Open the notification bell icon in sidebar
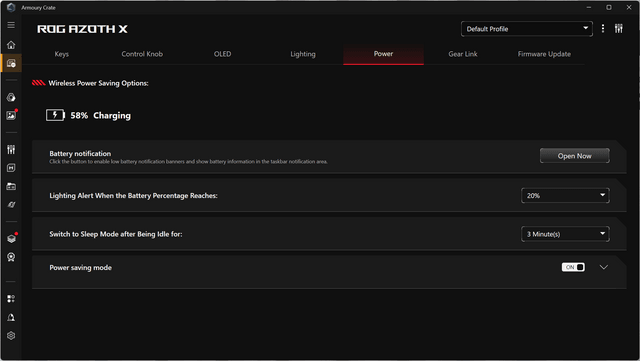The image size is (640, 361). pyautogui.click(x=11, y=317)
